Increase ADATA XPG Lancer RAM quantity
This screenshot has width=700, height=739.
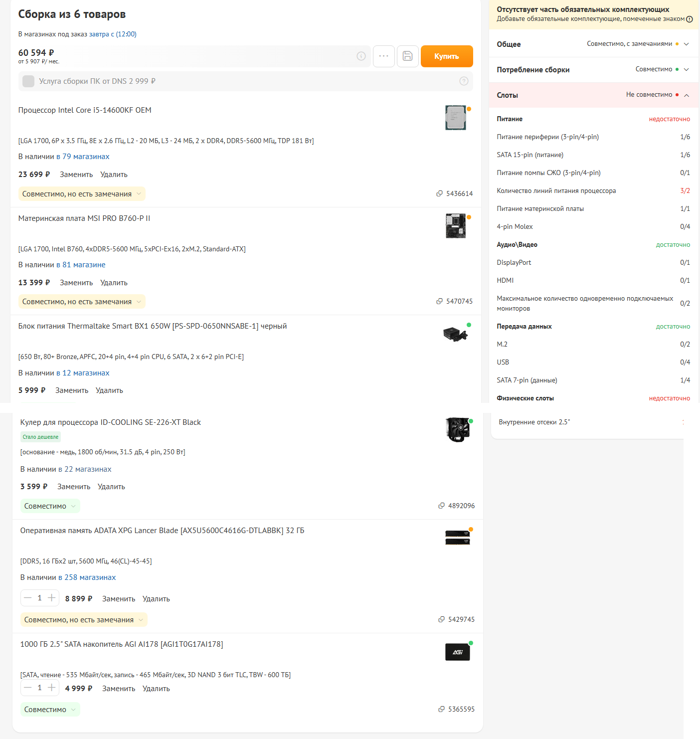pyautogui.click(x=51, y=598)
